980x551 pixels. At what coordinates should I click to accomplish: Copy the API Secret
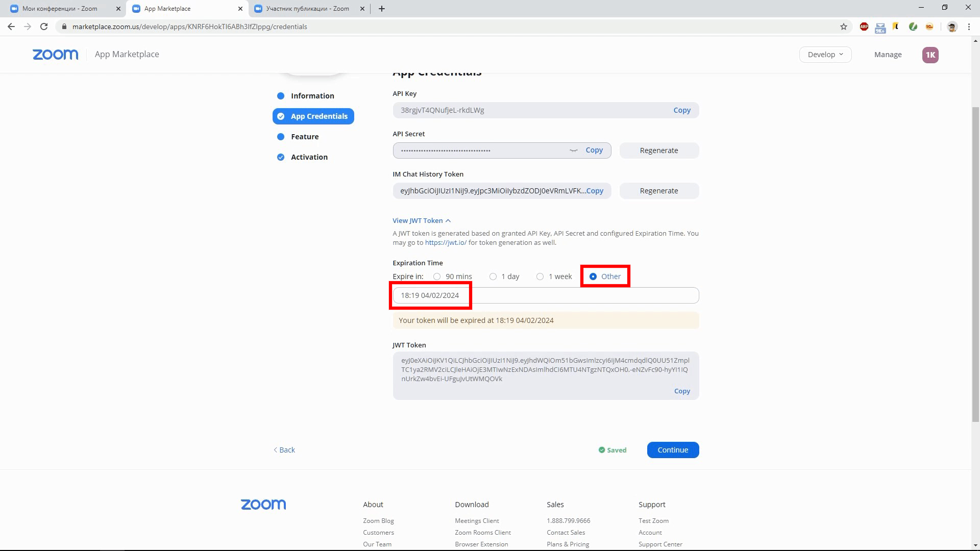pyautogui.click(x=594, y=150)
